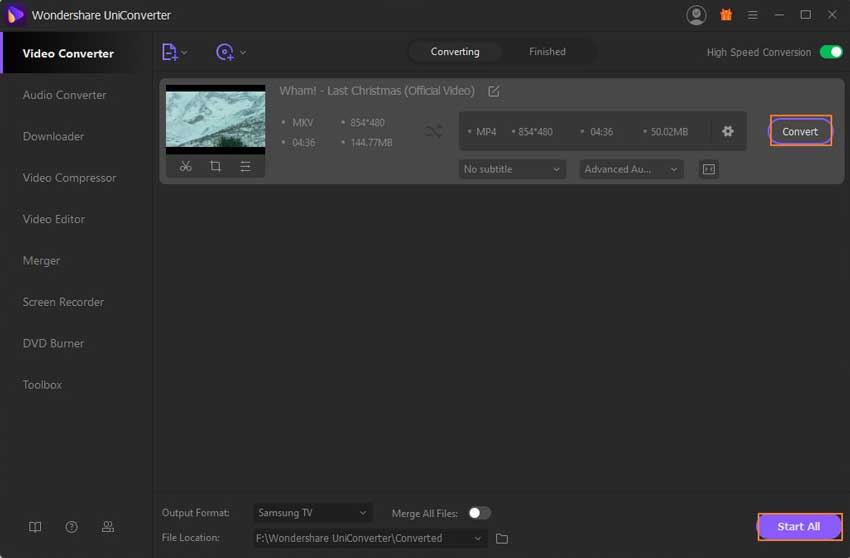Click the orange gift icon
This screenshot has width=850, height=558.
coord(726,15)
